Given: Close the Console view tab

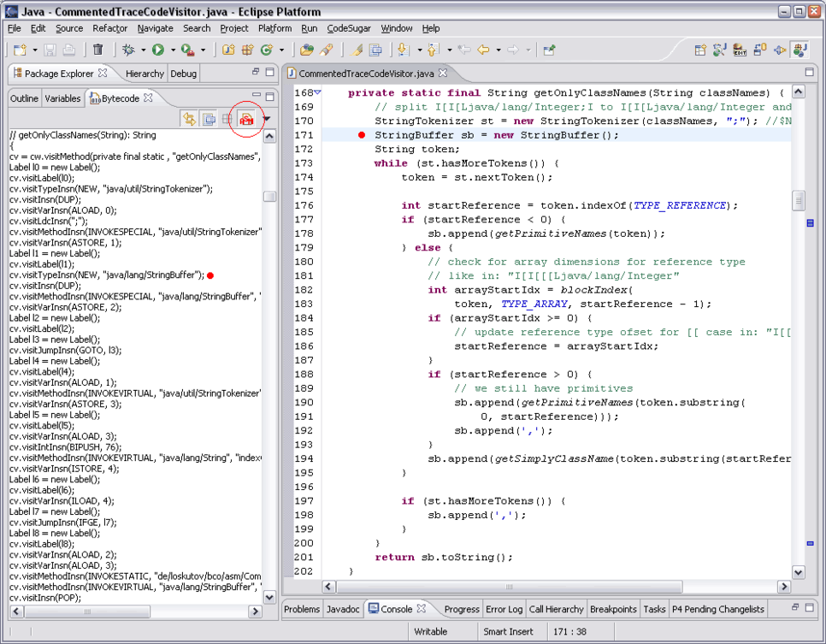Looking at the screenshot, I should pyautogui.click(x=421, y=608).
